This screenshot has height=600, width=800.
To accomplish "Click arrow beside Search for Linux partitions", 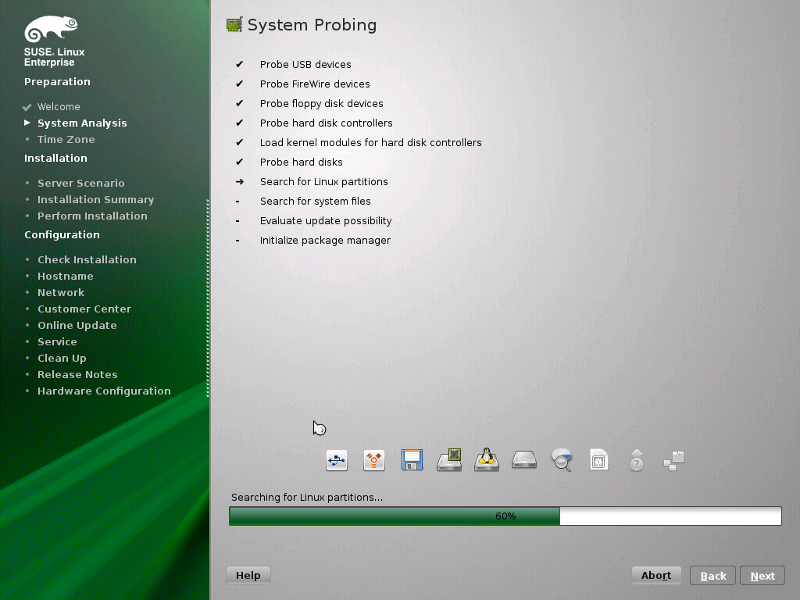I will tap(239, 182).
